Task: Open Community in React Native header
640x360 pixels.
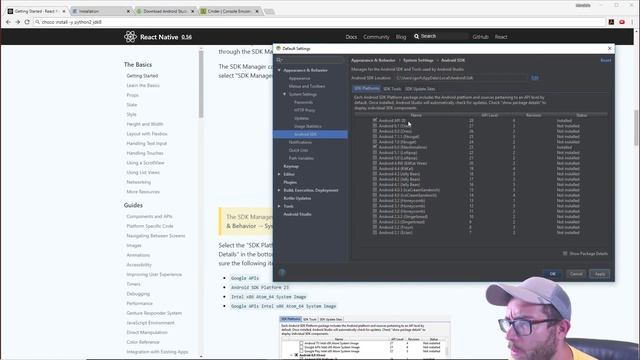Action: (x=376, y=37)
